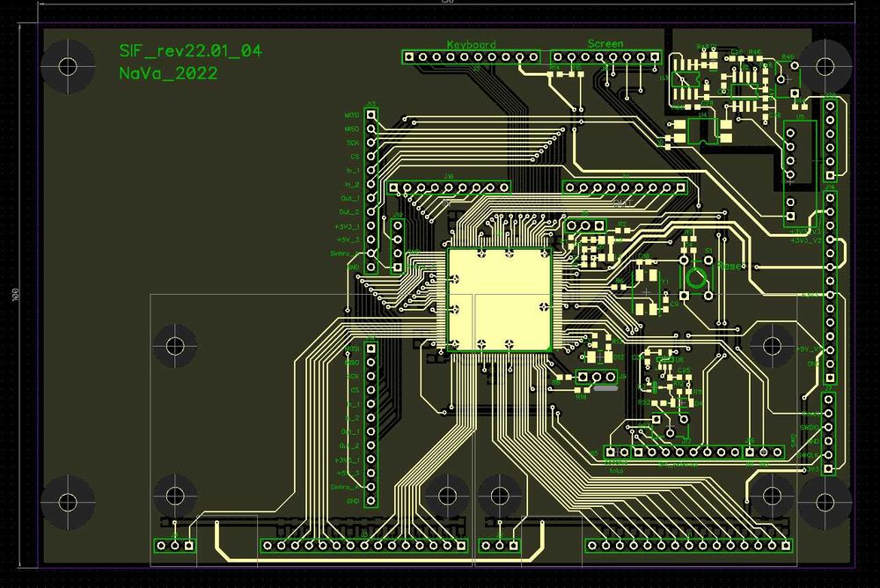
Task: Select the top-left corner mounting hole
Action: click(x=68, y=66)
